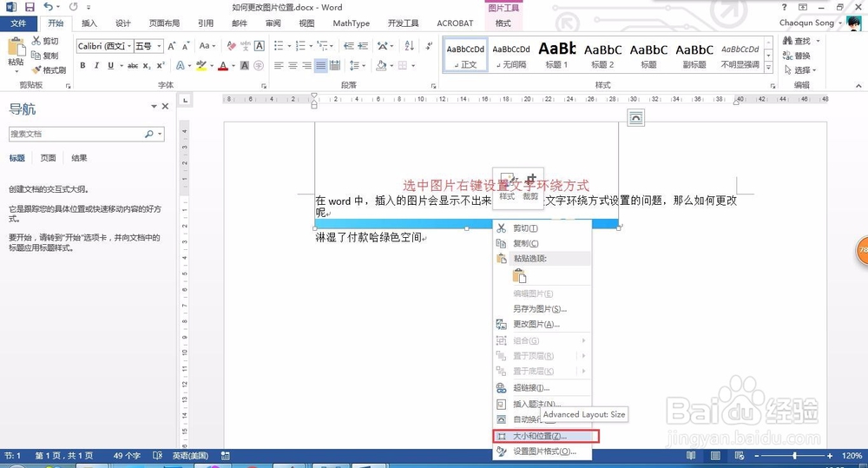Screen dimensions: 868x468
Task: Open the change case Aa dropdown
Action: click(207, 46)
